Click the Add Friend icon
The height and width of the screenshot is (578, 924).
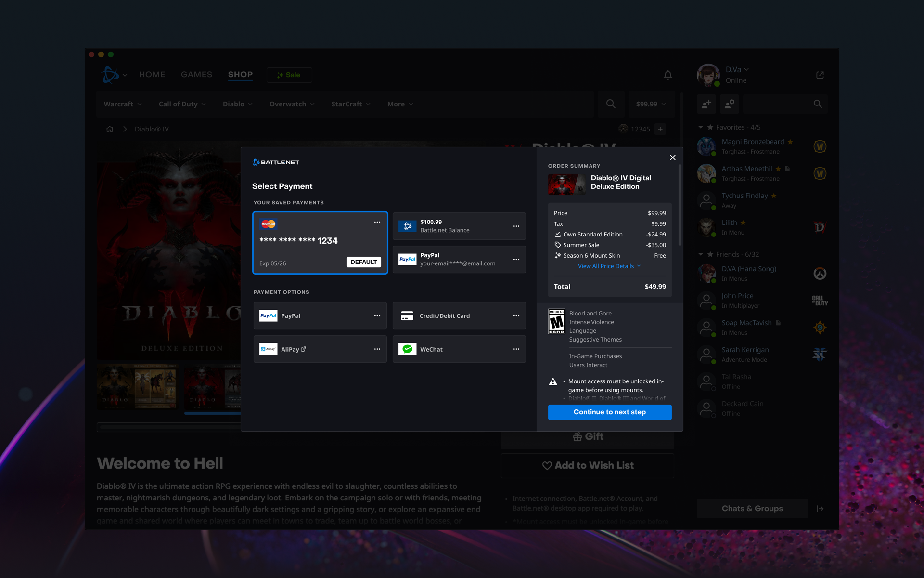(706, 104)
